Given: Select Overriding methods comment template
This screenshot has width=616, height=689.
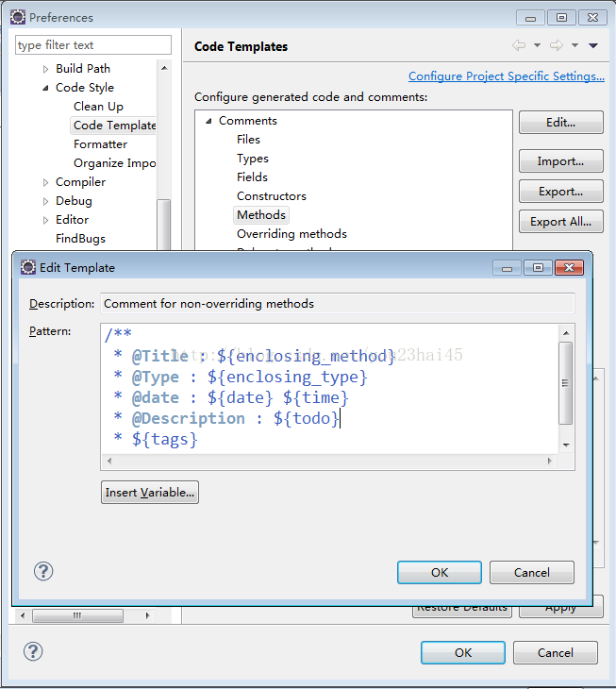Looking at the screenshot, I should [291, 234].
